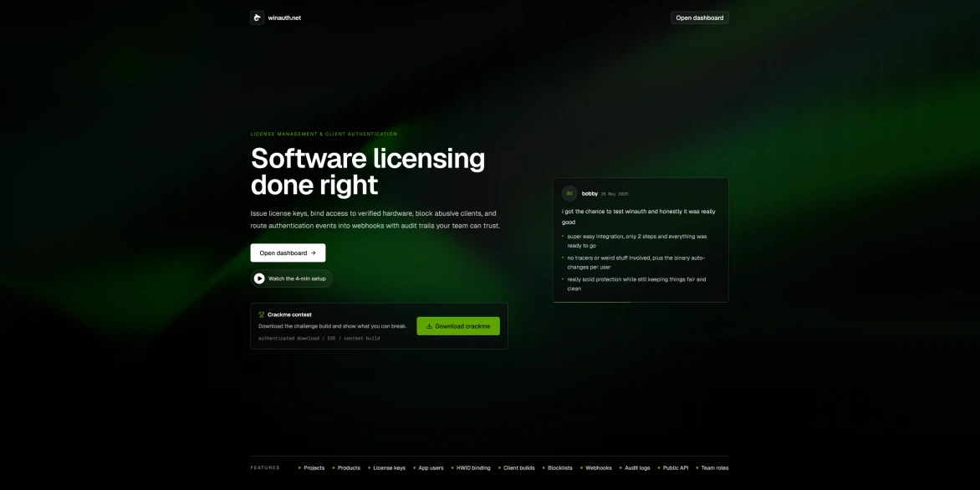980x490 pixels.
Task: Click the Download the challenge build description
Action: coord(333,326)
